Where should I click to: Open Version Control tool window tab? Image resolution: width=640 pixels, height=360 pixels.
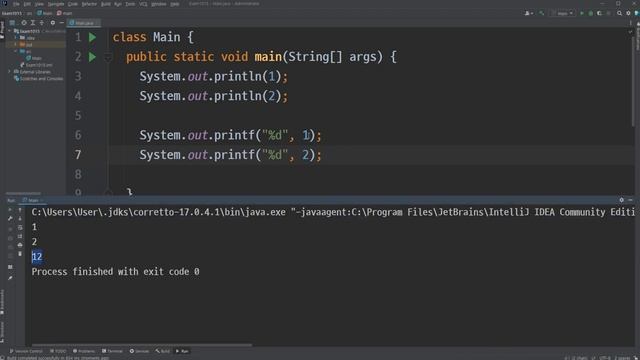coord(26,351)
